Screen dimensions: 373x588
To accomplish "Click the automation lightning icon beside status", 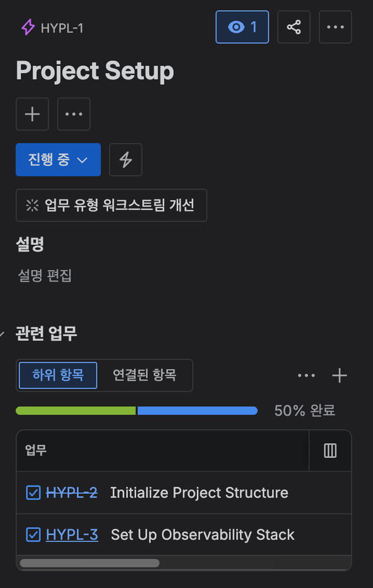I will 125,160.
